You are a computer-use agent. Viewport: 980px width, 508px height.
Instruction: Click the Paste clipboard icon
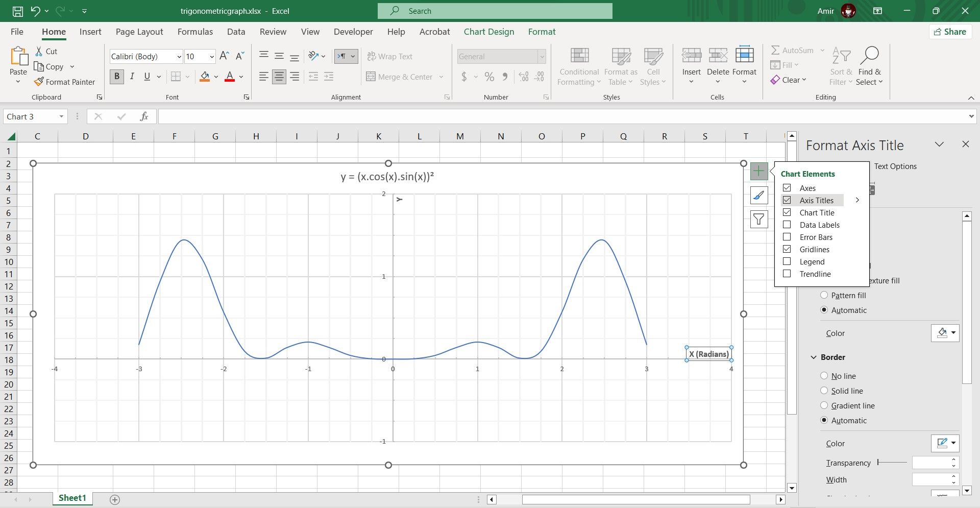[19, 56]
